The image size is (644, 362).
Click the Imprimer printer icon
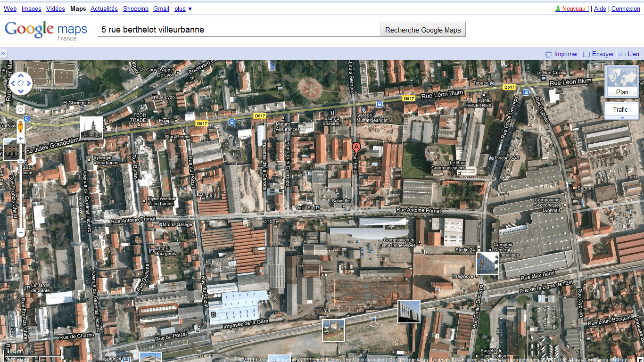[549, 54]
